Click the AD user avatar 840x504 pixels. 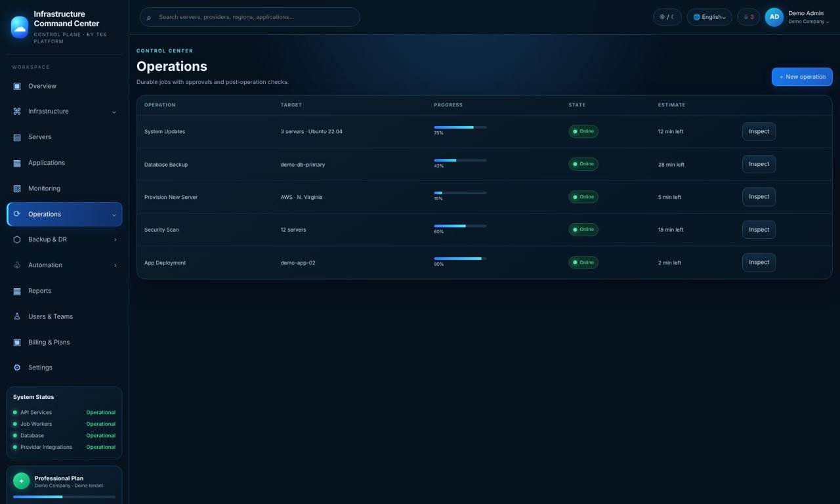coord(774,17)
